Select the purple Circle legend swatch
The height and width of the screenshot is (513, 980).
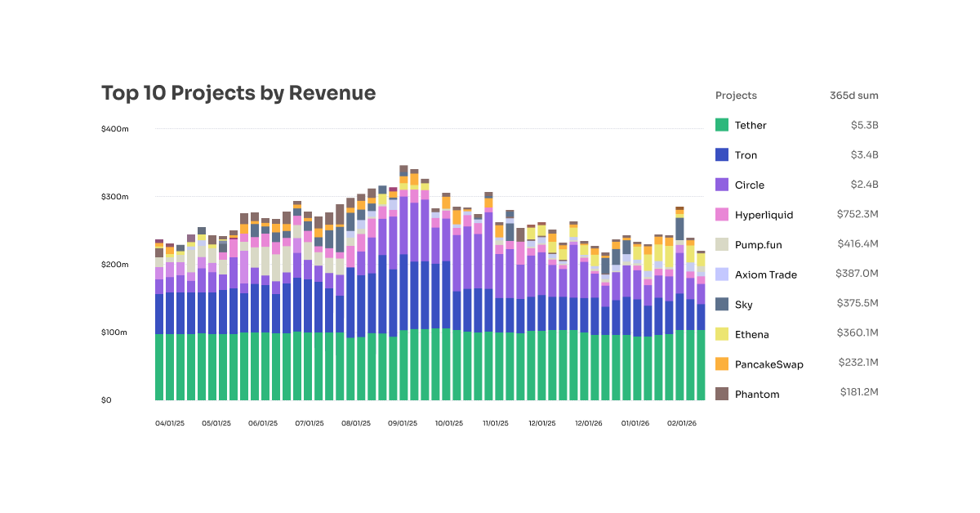point(721,185)
